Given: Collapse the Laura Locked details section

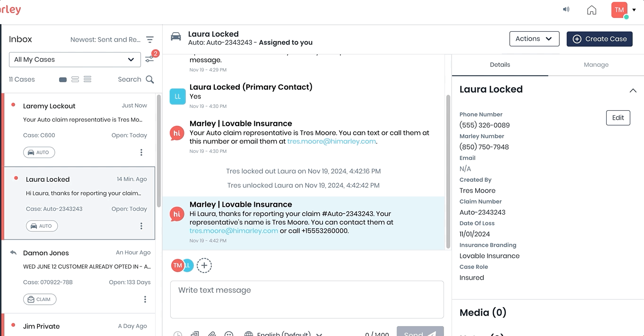Looking at the screenshot, I should click(x=633, y=90).
